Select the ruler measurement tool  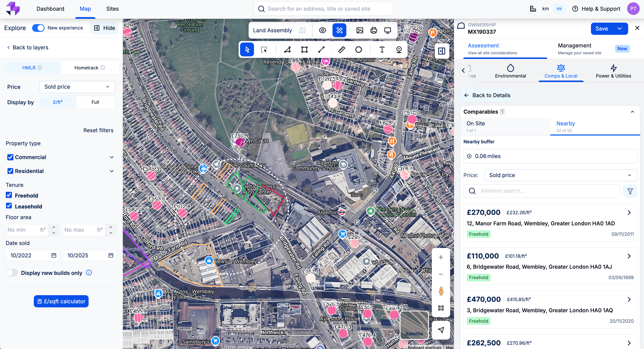click(x=341, y=50)
